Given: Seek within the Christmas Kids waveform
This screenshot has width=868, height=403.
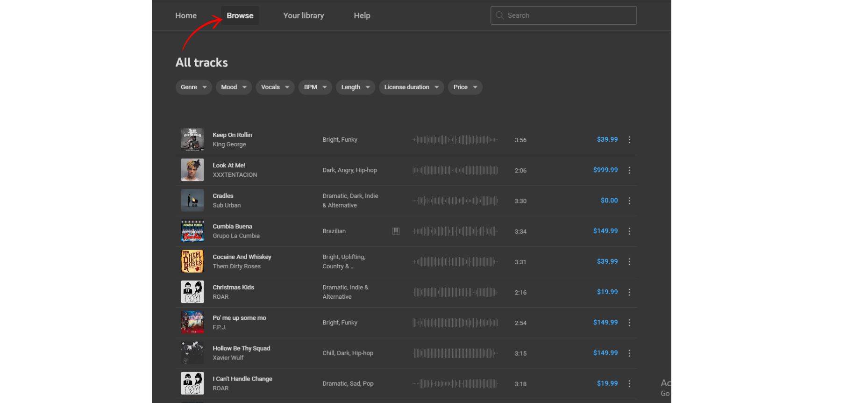Looking at the screenshot, I should pyautogui.click(x=455, y=292).
